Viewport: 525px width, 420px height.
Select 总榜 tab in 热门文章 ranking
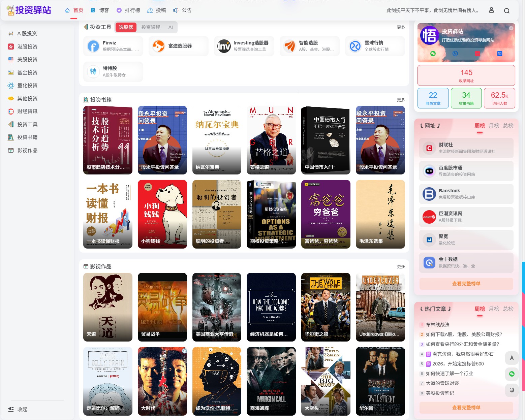(x=508, y=309)
